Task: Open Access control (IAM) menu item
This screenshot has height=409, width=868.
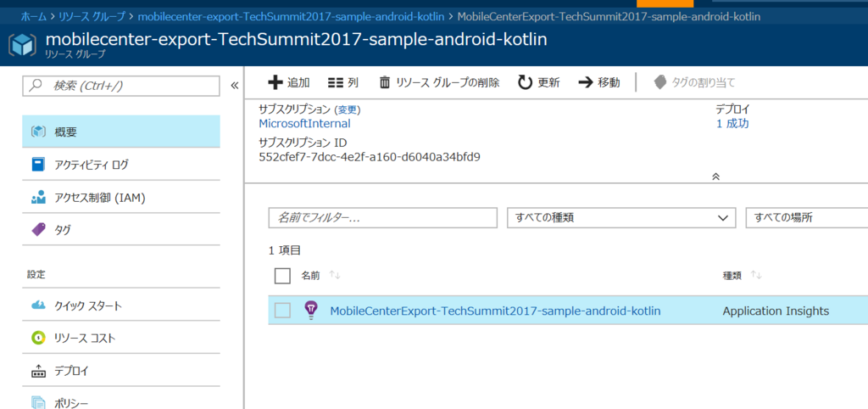Action: coord(120,198)
